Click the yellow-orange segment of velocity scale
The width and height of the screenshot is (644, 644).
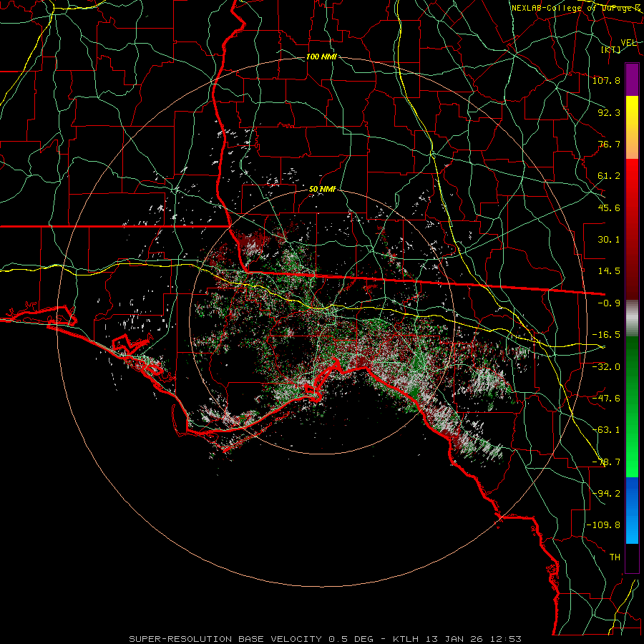tap(632, 127)
